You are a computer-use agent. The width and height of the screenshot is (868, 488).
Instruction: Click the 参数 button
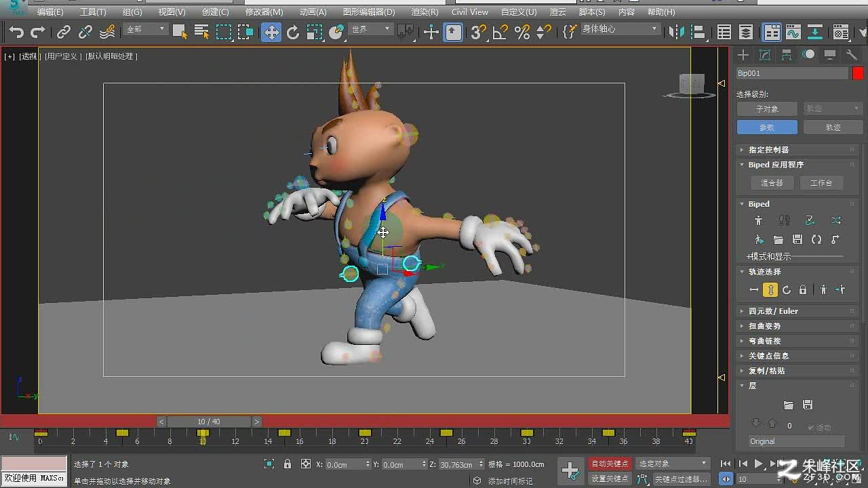coord(767,127)
